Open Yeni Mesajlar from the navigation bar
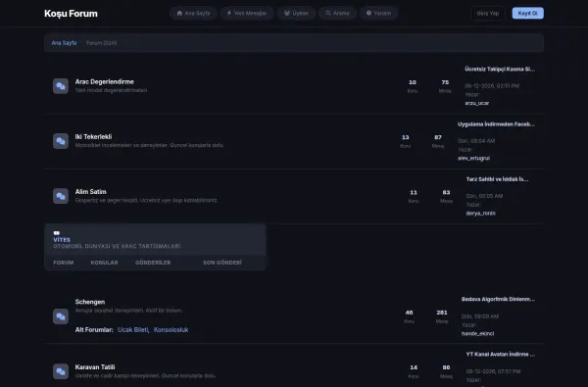The width and height of the screenshot is (588, 387). 247,13
